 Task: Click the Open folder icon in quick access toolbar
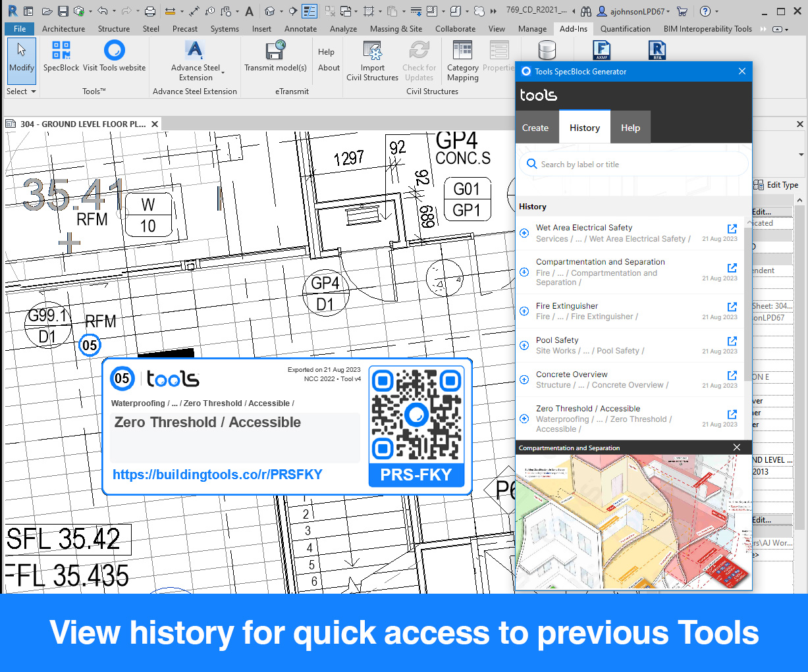pyautogui.click(x=47, y=11)
